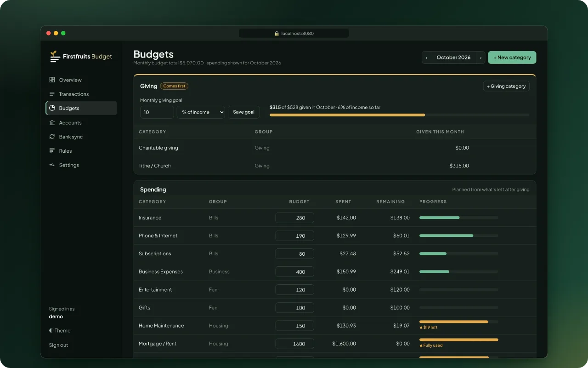Open the Bank sync page
The height and width of the screenshot is (368, 588).
(x=81, y=137)
